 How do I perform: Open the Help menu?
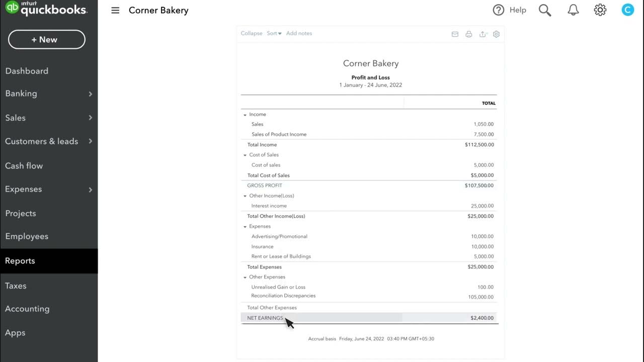point(509,10)
